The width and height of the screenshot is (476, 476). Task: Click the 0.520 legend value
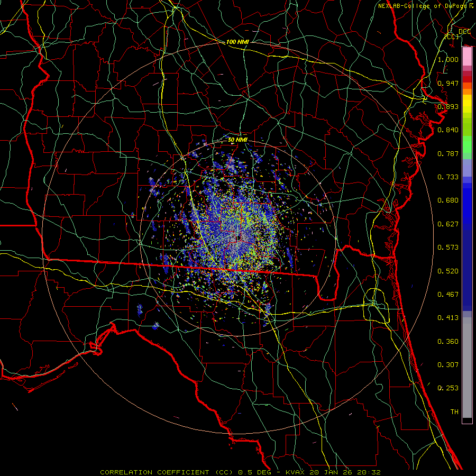[x=448, y=271]
